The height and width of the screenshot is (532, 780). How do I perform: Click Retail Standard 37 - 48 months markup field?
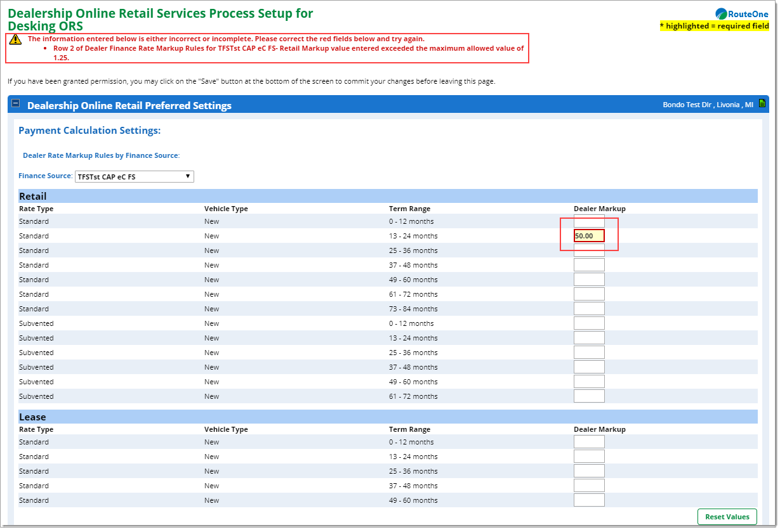[x=589, y=265]
